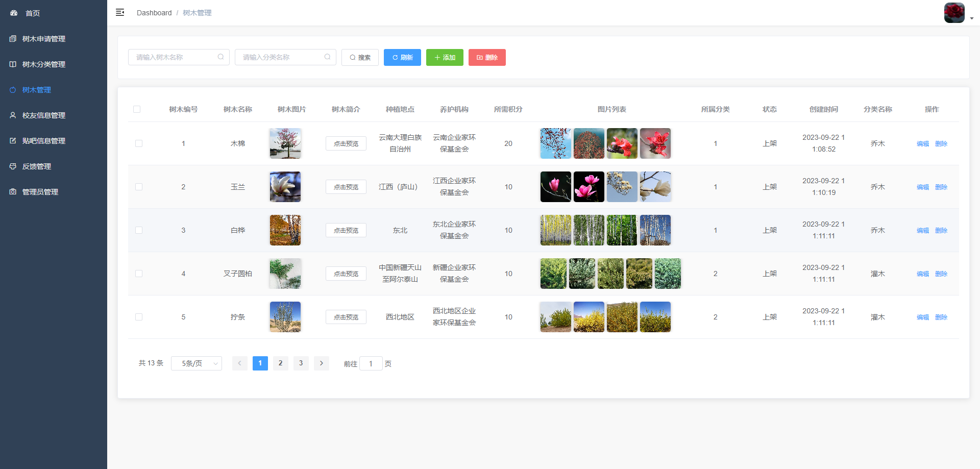
Task: Click the 管理员管理 sidebar icon
Action: [x=13, y=192]
